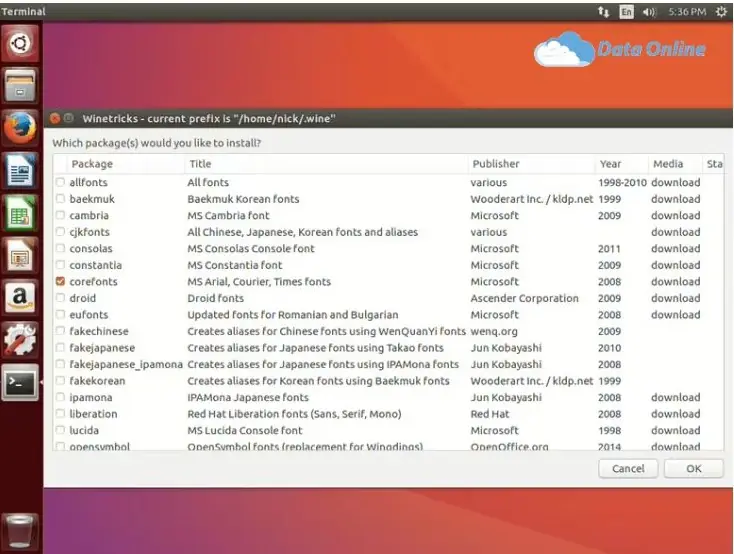Select 'Baekmuk Korean fonts' title cell
Viewport: 734px width, 554px height.
click(x=243, y=199)
